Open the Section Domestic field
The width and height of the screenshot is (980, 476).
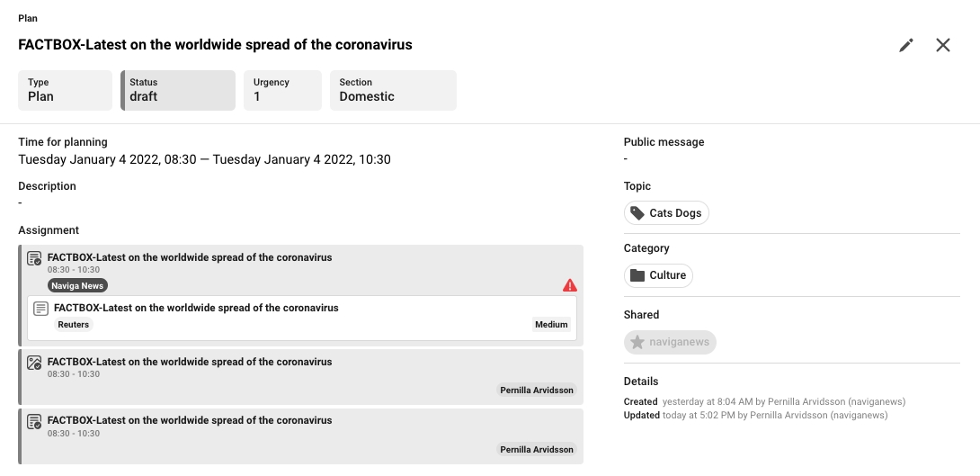click(393, 90)
